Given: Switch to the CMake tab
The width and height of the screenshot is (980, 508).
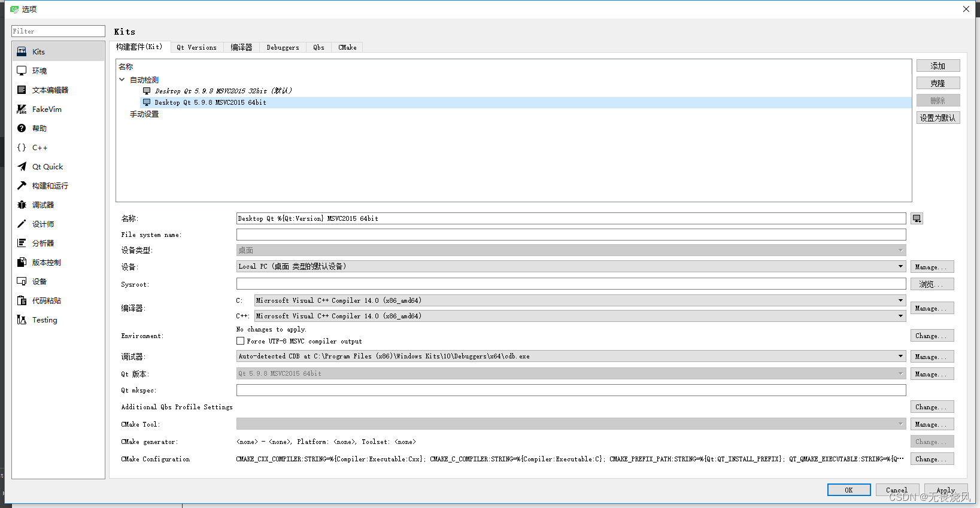Looking at the screenshot, I should tap(347, 47).
